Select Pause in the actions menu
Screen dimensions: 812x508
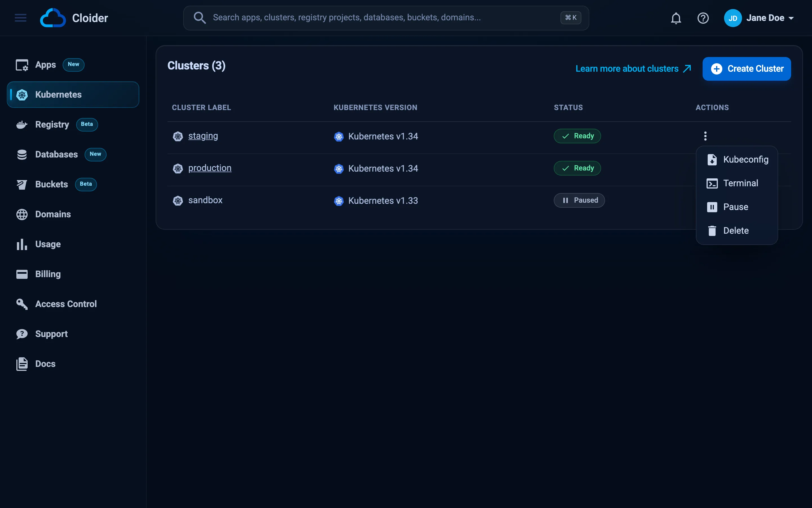[737, 207]
